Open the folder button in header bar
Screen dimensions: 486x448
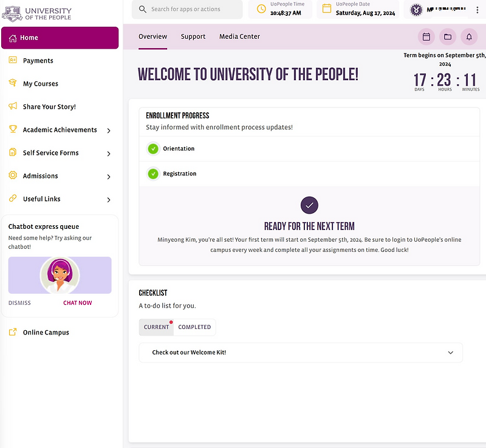click(448, 37)
